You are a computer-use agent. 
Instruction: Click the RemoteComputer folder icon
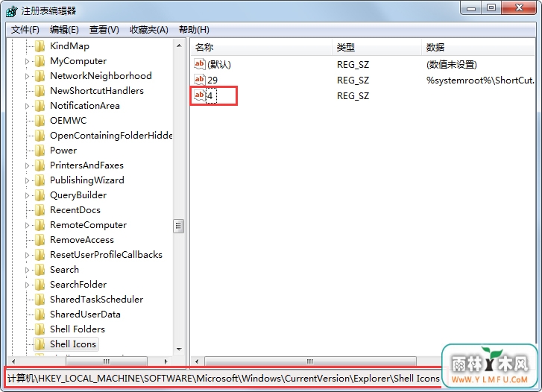(40, 224)
